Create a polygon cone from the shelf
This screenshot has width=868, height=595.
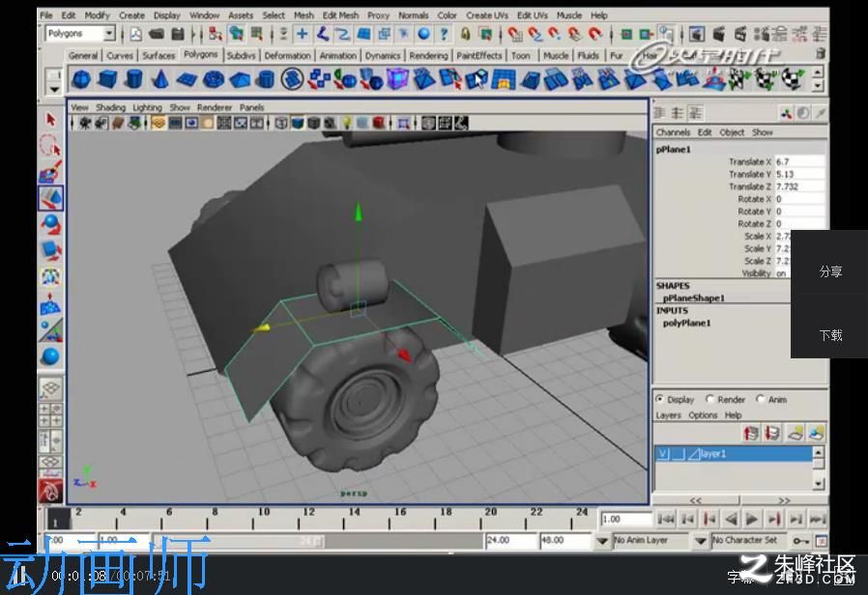pyautogui.click(x=160, y=79)
